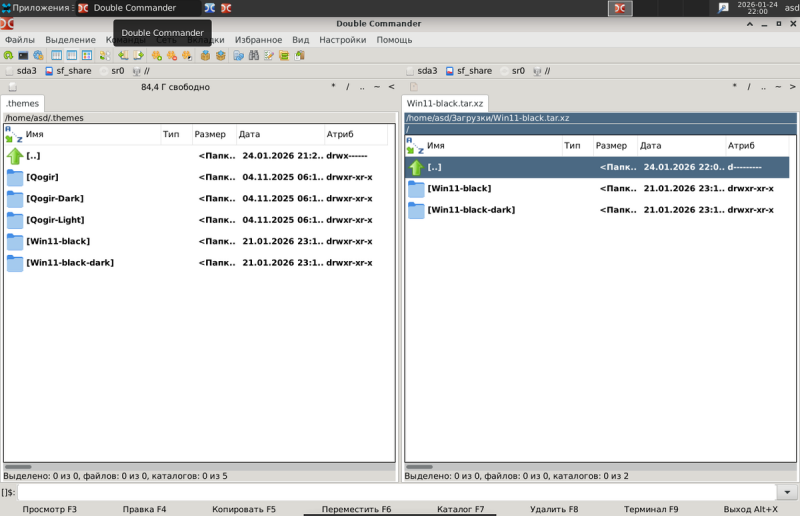This screenshot has width=800, height=516.
Task: Select sf_share drive in right panel
Action: (x=469, y=71)
